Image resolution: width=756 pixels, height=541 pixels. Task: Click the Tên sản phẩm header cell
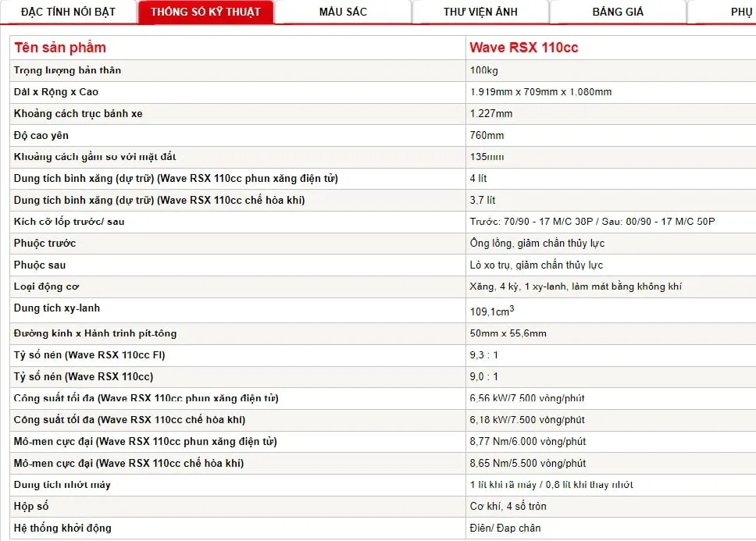pos(60,48)
